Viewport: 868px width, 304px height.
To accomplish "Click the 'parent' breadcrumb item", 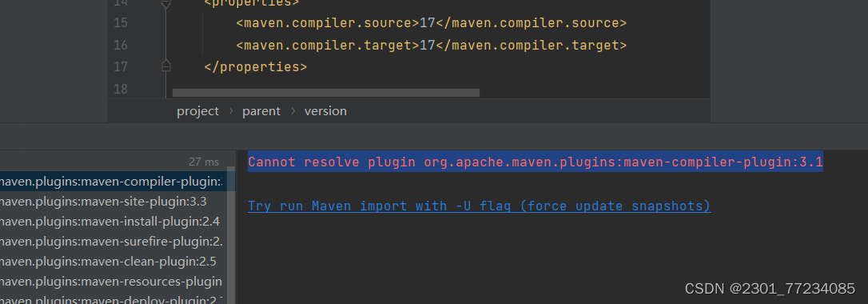I will [261, 110].
